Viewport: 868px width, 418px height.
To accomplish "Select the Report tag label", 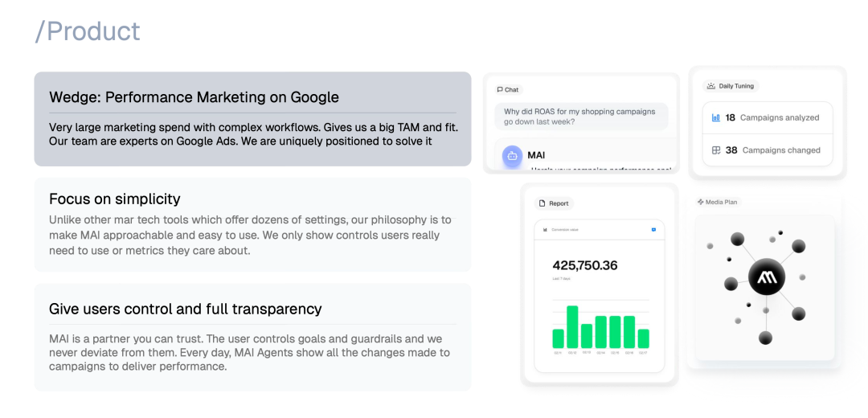I will click(554, 203).
